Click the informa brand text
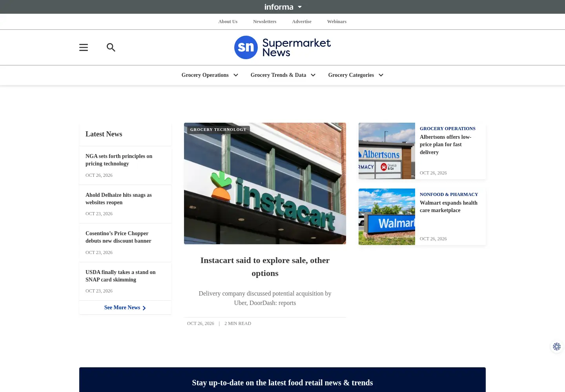 tap(279, 7)
